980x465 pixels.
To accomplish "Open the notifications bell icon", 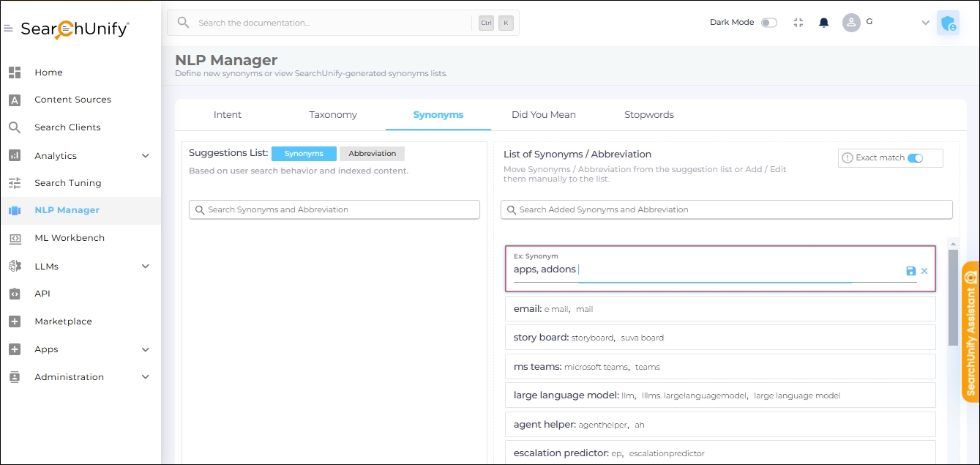I will 823,23.
